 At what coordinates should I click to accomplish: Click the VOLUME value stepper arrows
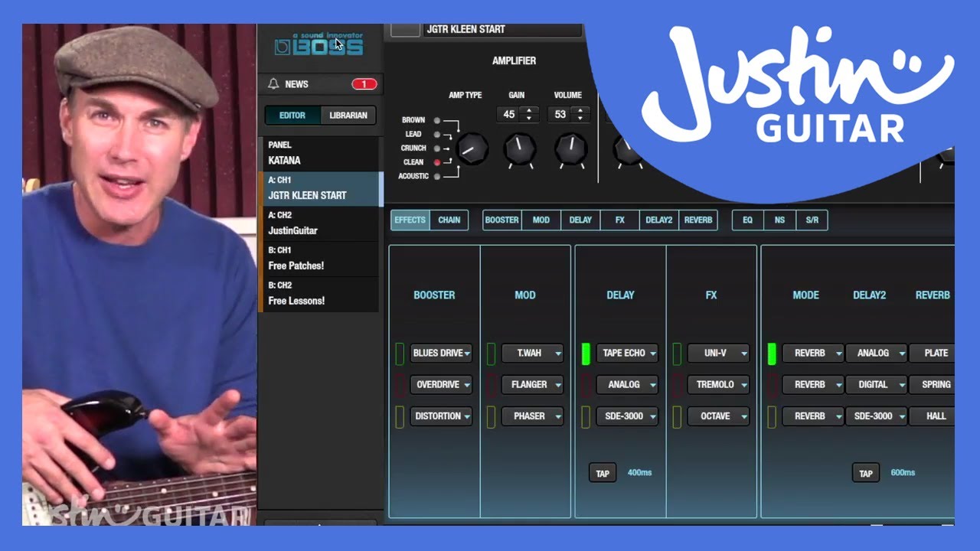pos(581,114)
